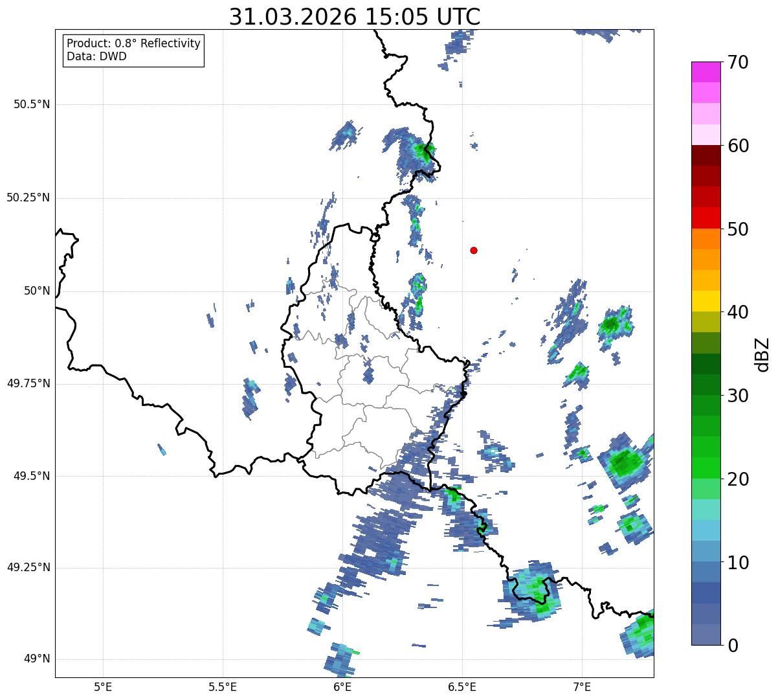Click the dark maroon colorbar segment below 60
This screenshot has width=778, height=700.
click(706, 155)
